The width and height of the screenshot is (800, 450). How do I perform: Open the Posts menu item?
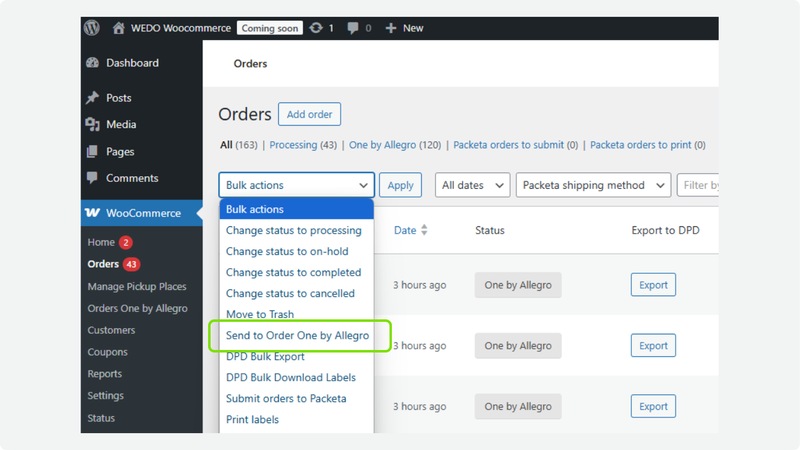click(118, 97)
